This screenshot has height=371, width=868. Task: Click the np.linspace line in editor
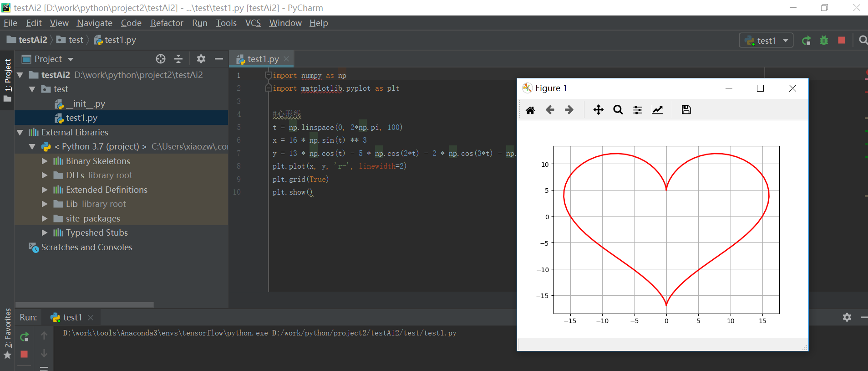pyautogui.click(x=337, y=127)
